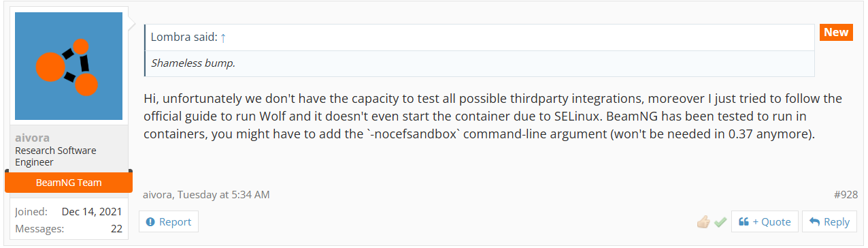Screen dimensions: 868x248
Task: Follow the up arrow beside Lombra said
Action: [223, 37]
